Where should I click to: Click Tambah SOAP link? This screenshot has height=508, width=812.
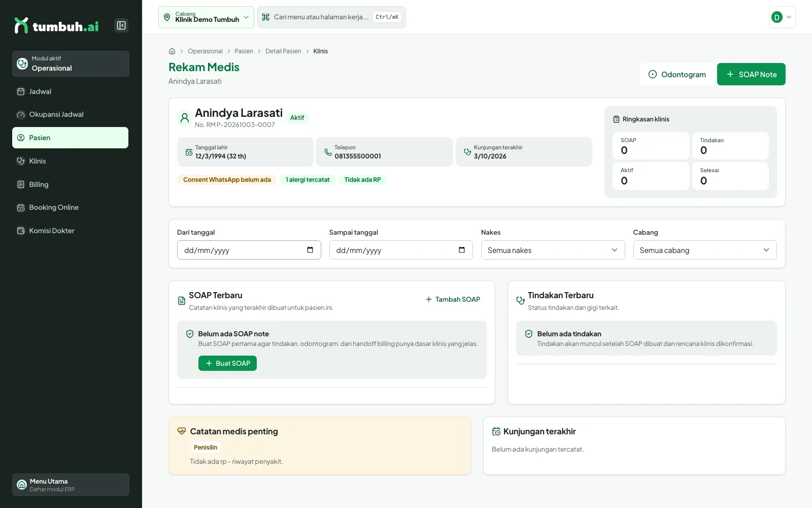pyautogui.click(x=453, y=299)
